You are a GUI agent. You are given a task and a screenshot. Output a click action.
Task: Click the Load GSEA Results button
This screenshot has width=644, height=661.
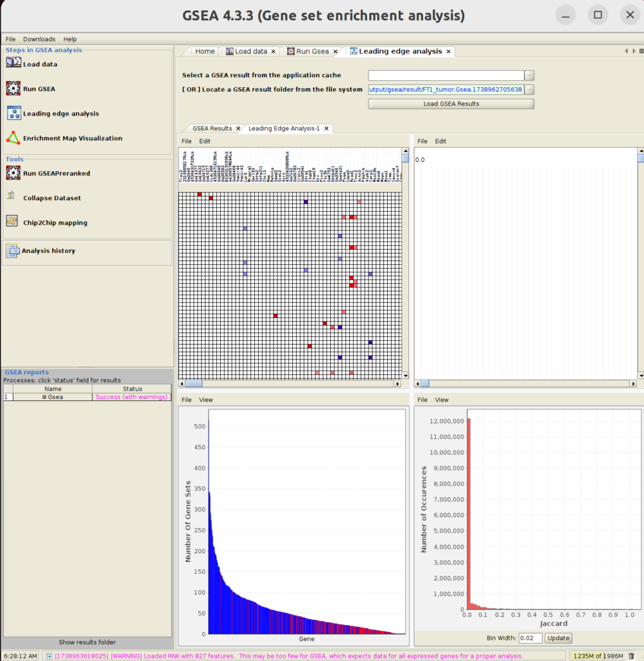click(451, 104)
